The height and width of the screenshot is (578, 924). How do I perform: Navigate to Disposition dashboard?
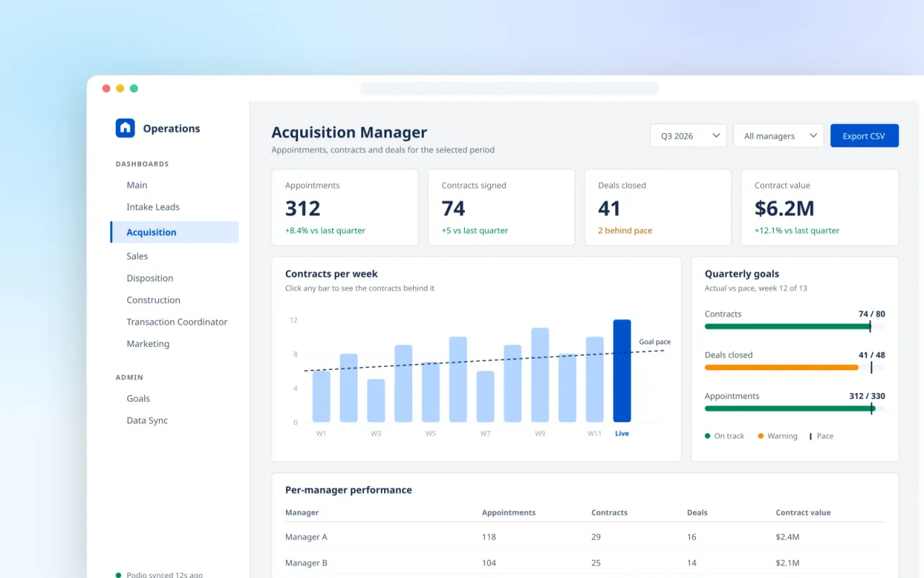pos(150,278)
